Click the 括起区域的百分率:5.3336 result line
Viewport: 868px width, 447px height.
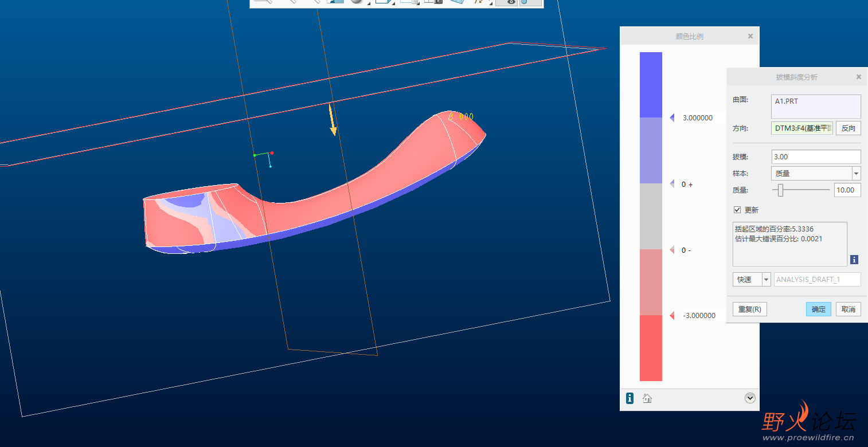click(774, 229)
